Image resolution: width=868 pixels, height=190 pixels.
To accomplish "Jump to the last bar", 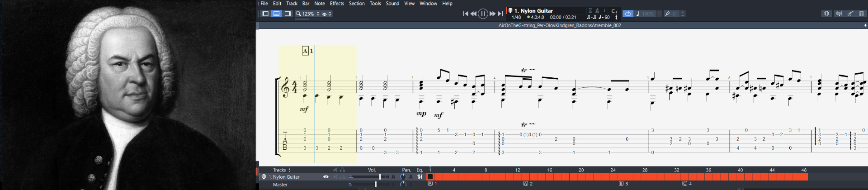I will (x=500, y=14).
